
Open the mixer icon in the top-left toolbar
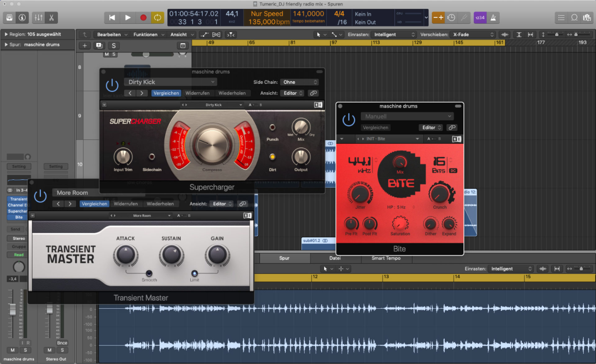pyautogui.click(x=38, y=18)
